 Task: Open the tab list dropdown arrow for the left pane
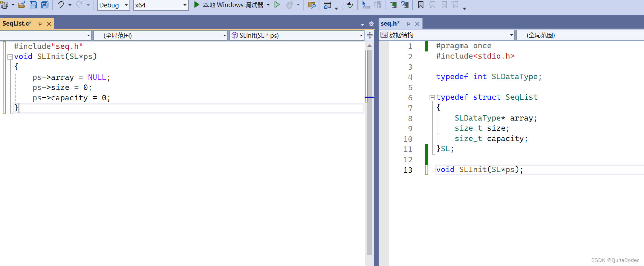[x=362, y=24]
